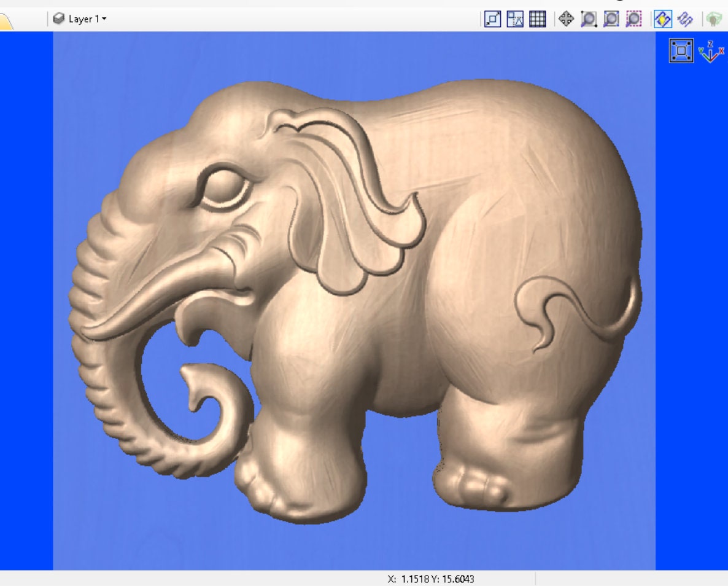Image resolution: width=728 pixels, height=586 pixels.
Task: Toggle toolpath drawing visibility
Action: click(x=684, y=19)
